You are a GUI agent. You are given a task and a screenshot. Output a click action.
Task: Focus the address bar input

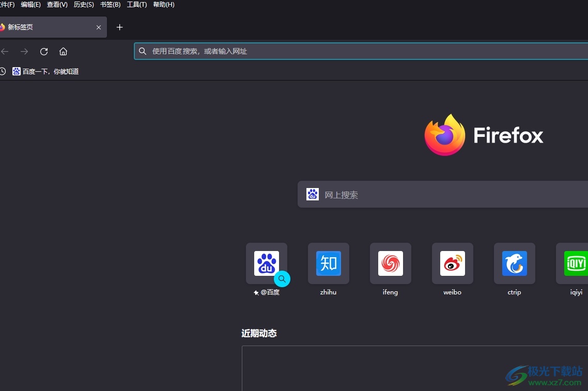coord(361,51)
